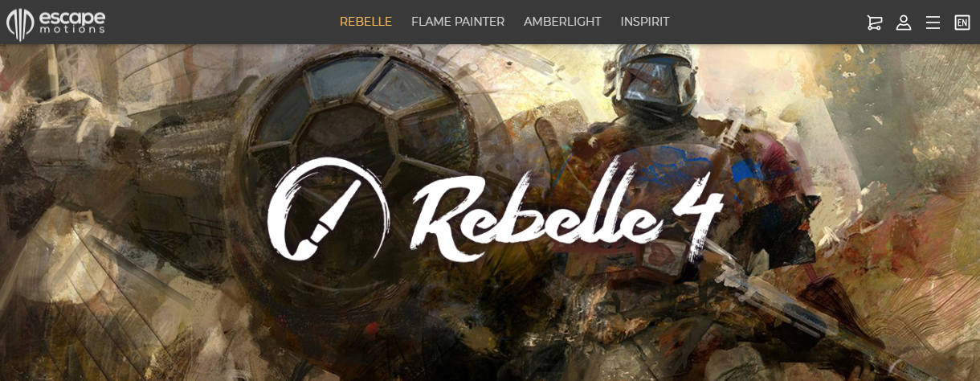The width and height of the screenshot is (980, 381).
Task: Click the Escape Motions logo emblem
Action: (x=19, y=23)
